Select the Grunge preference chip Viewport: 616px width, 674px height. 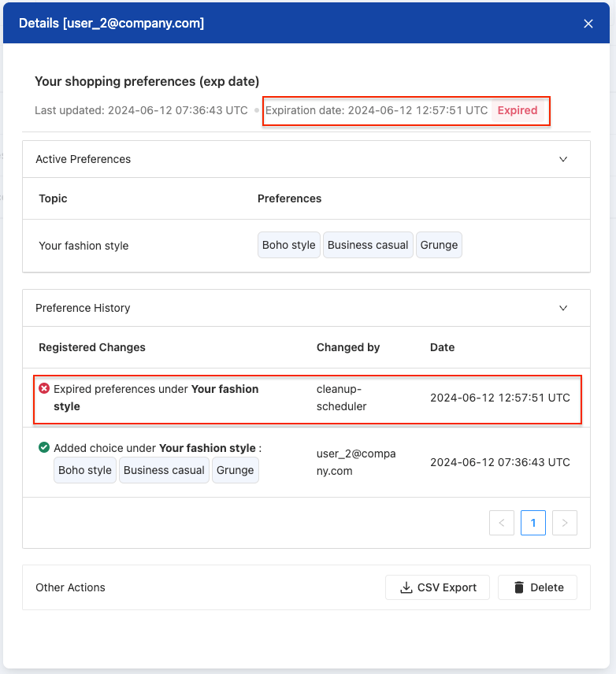coord(439,245)
